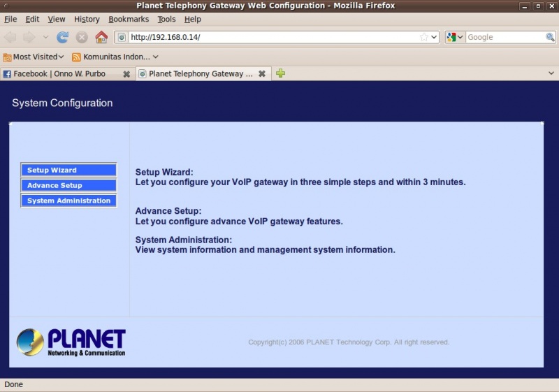This screenshot has width=559, height=392.
Task: Go back with the back arrow
Action: click(10, 37)
